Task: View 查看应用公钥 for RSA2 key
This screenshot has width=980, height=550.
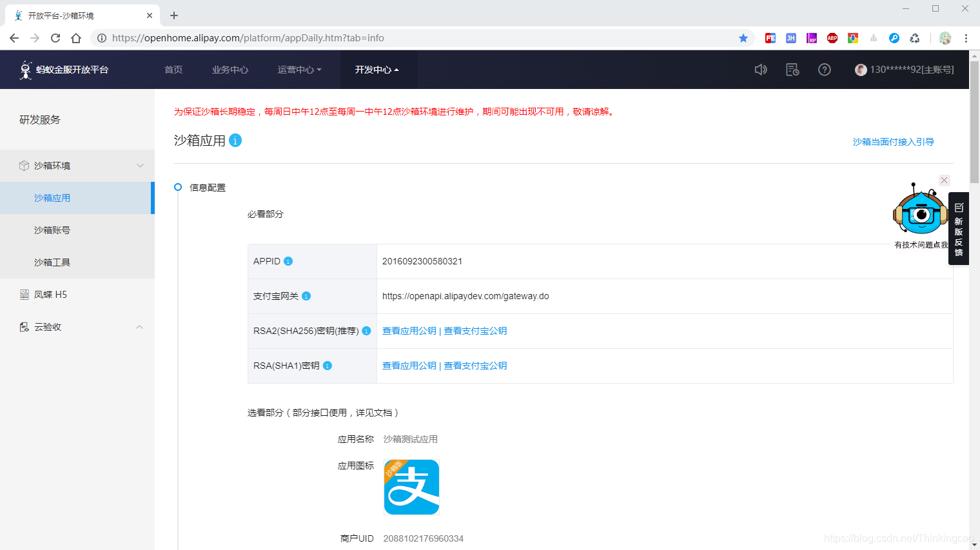Action: (x=409, y=331)
